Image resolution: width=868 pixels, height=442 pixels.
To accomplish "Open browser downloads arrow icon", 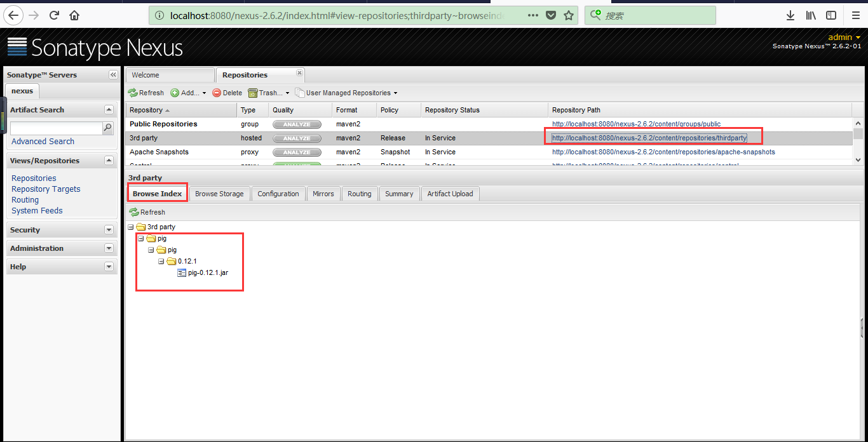I will pos(790,15).
